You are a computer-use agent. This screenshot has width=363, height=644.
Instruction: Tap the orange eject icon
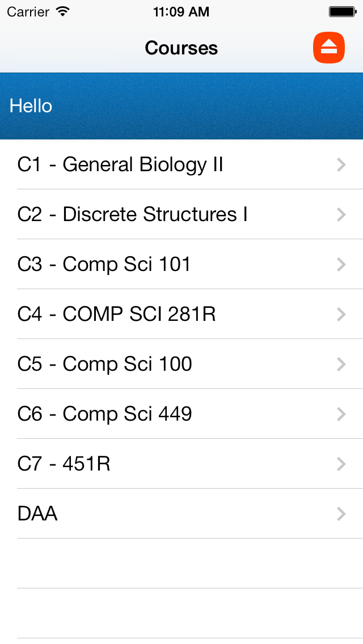click(x=329, y=47)
